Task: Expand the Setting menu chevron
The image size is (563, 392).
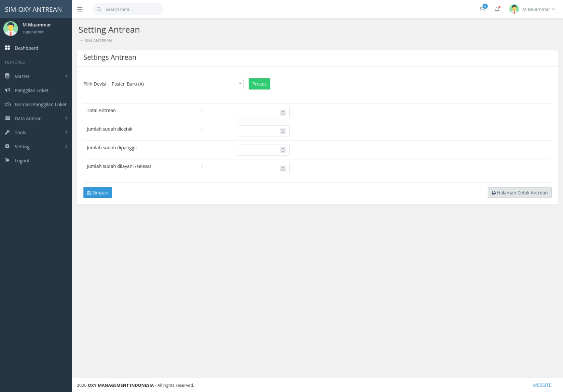Action: 66,147
